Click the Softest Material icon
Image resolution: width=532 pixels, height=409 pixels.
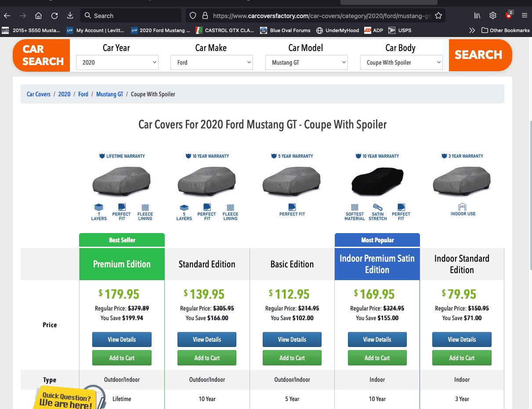[x=355, y=212]
